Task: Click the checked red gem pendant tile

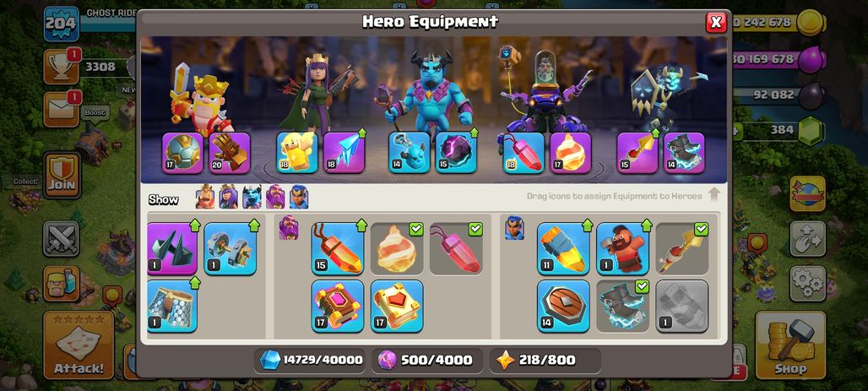Action: pyautogui.click(x=456, y=248)
